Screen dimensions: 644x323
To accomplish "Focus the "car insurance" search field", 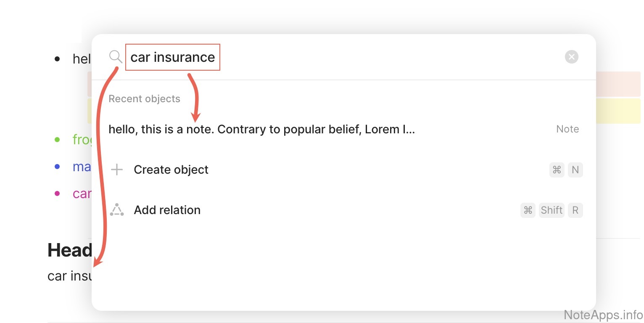I will (x=173, y=57).
